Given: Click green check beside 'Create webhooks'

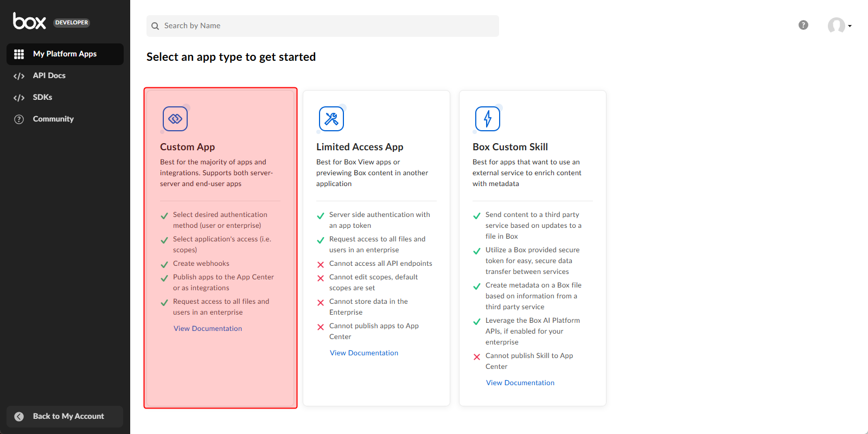Looking at the screenshot, I should coord(164,265).
